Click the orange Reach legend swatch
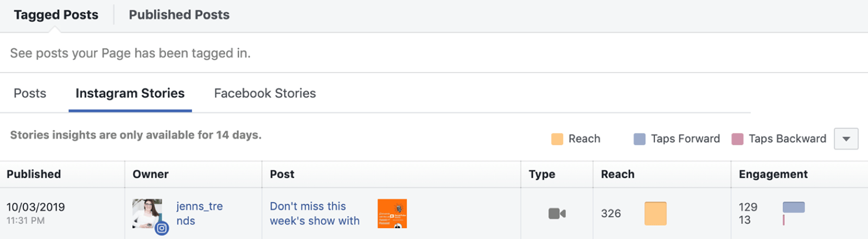 point(557,139)
